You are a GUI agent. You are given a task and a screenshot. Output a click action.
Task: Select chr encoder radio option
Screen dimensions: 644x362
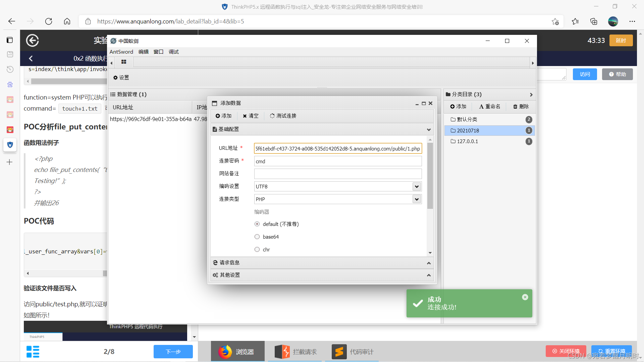(257, 249)
